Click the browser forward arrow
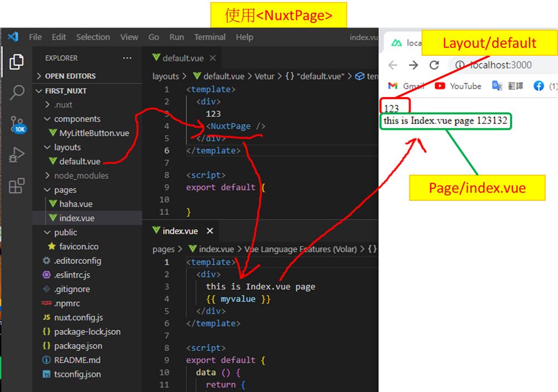Screen dimensions: 558x392 tap(413, 65)
